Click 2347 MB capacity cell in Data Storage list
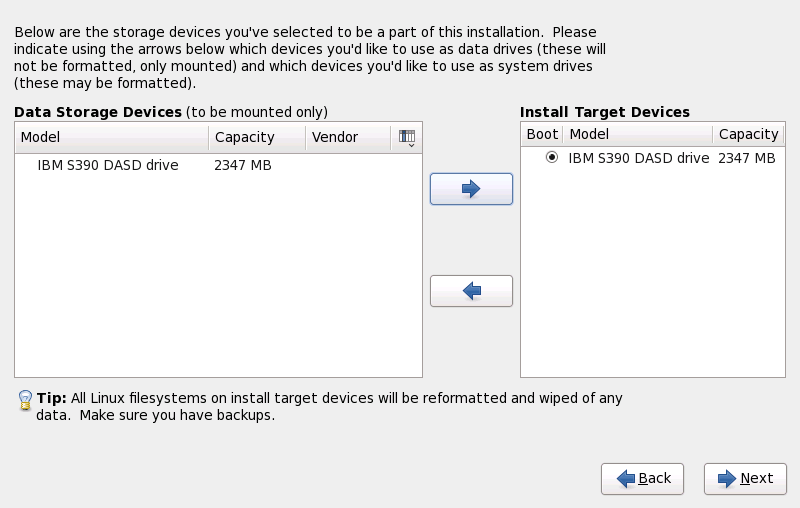The image size is (800, 508). [x=243, y=165]
